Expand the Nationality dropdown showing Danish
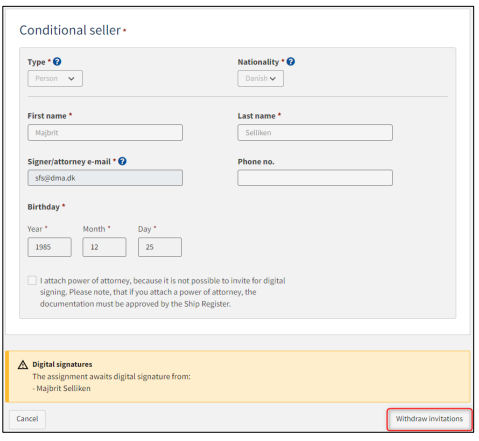This screenshot has height=441, width=479. pos(260,79)
